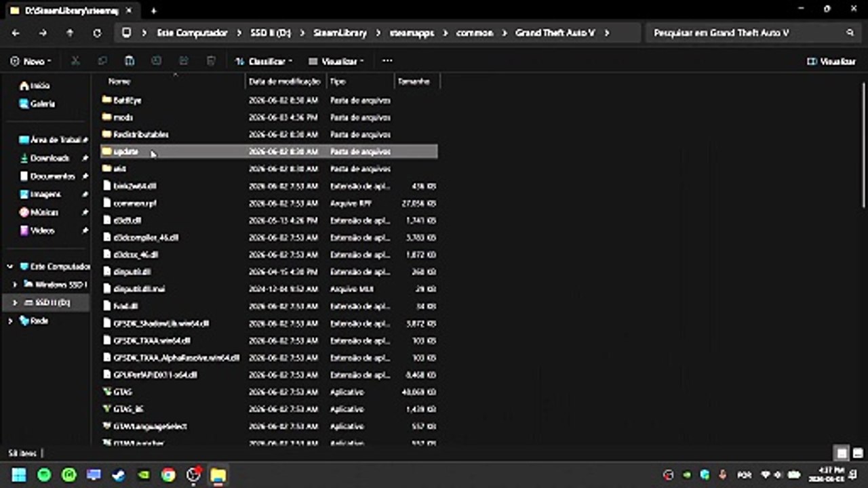Viewport: 868px width, 488px height.
Task: Click the chevron after SteamLibrary in address bar
Action: (x=378, y=33)
